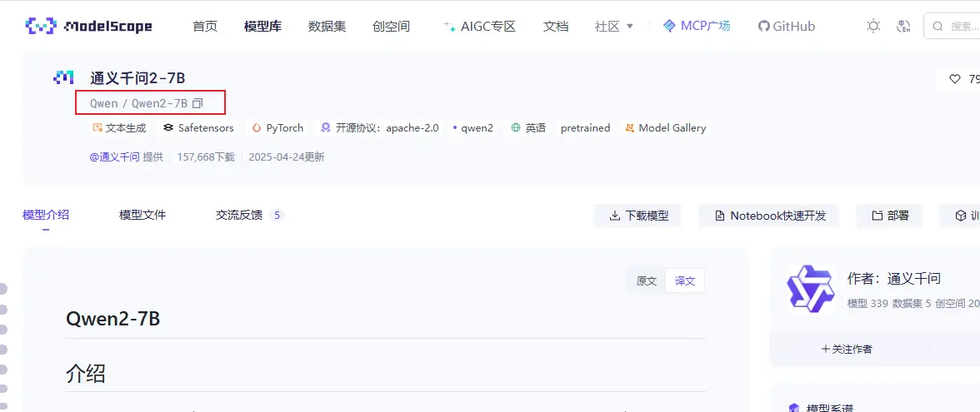Open author name 通义千问
Image resolution: width=980 pixels, height=412 pixels.
tap(913, 278)
